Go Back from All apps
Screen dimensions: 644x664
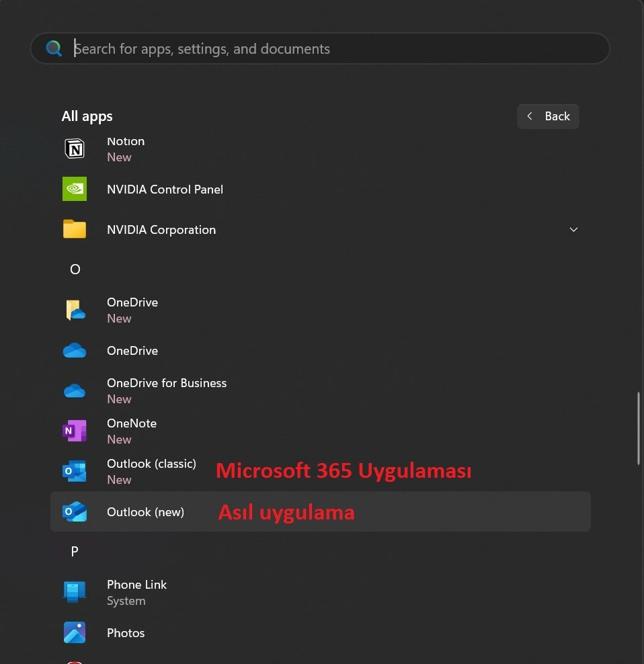(x=548, y=116)
